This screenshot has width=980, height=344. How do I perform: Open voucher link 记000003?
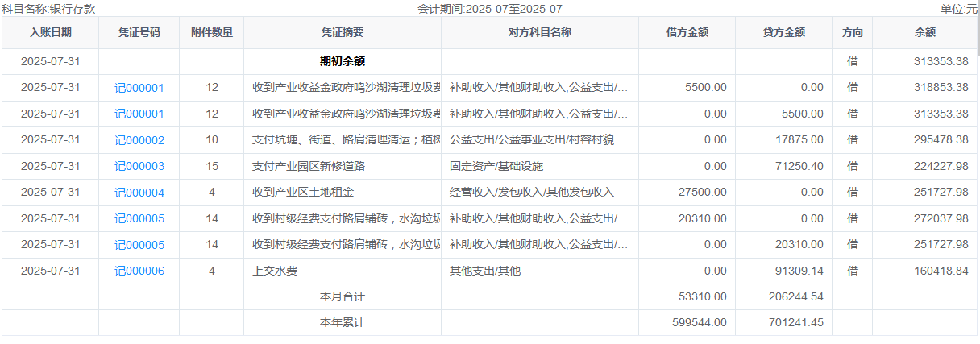139,166
